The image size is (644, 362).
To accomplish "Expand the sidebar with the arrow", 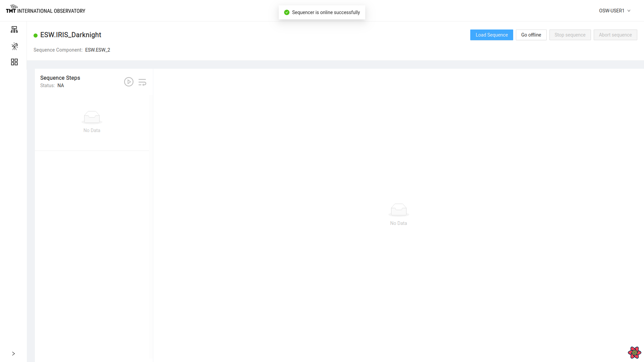I will pos(13,354).
